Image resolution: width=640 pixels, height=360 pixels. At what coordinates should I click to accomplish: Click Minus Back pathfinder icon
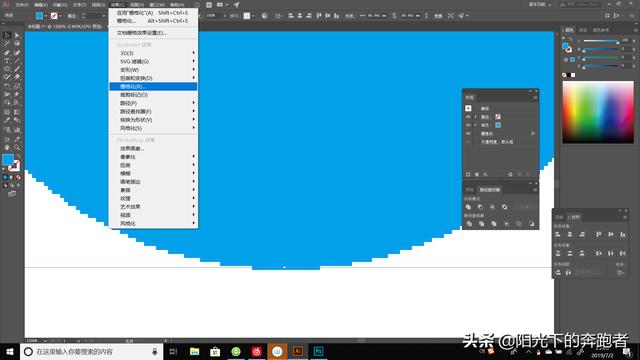[x=531, y=224]
